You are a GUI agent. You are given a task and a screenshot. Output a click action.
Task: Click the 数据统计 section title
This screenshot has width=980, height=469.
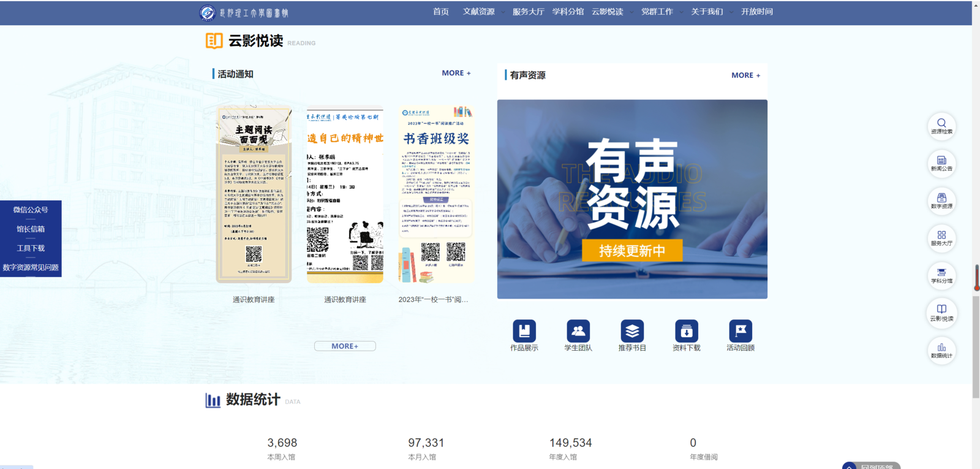(253, 400)
